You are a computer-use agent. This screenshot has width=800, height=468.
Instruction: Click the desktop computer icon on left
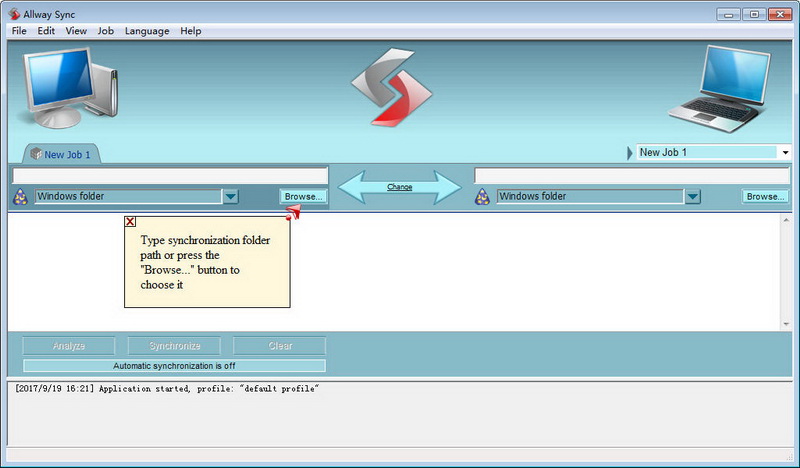(70, 88)
